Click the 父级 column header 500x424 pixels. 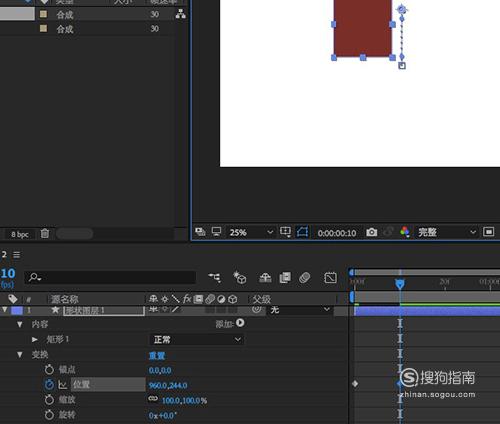pyautogui.click(x=262, y=299)
